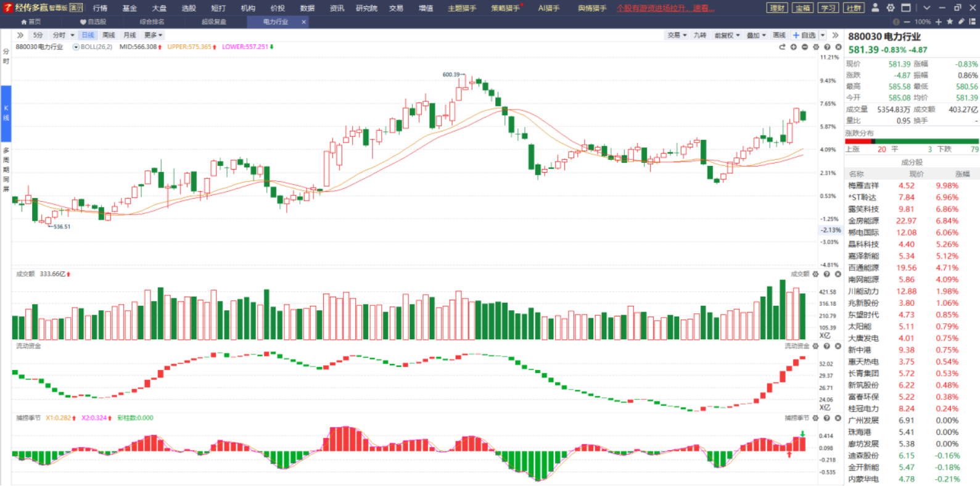
Task: Open the 研究院 menu
Action: pos(366,8)
